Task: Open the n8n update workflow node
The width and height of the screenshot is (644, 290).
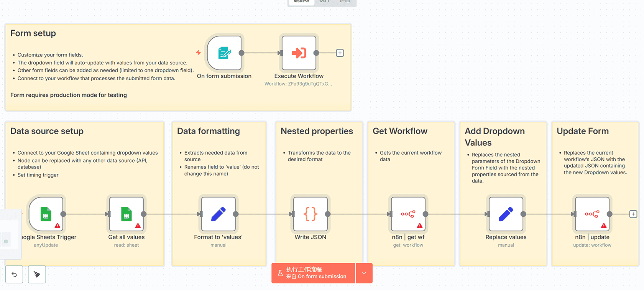Action: point(592,214)
